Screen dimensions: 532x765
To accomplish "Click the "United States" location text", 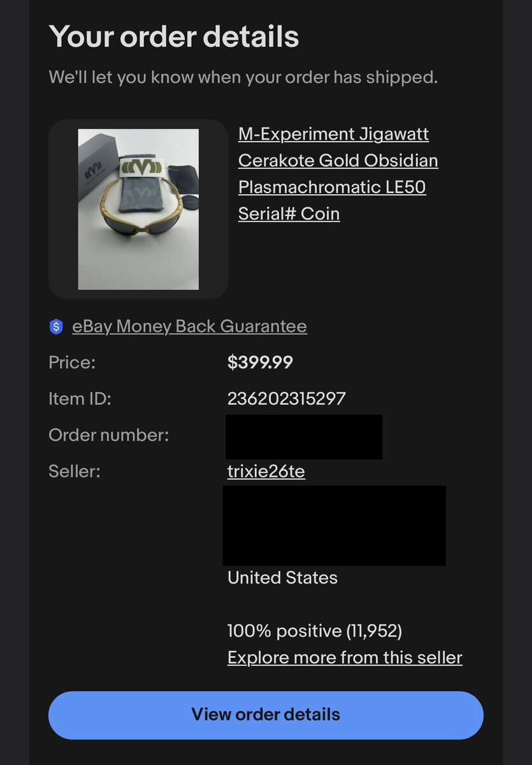I will coord(282,578).
